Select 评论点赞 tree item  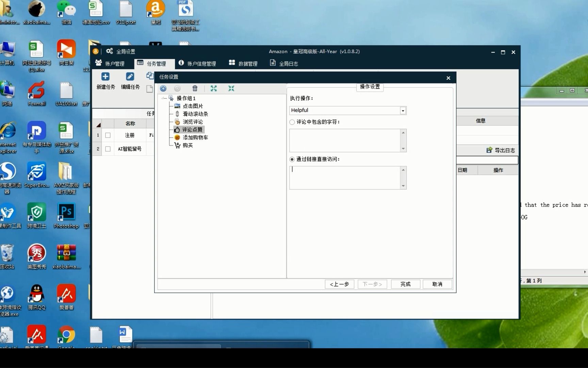[189, 129]
